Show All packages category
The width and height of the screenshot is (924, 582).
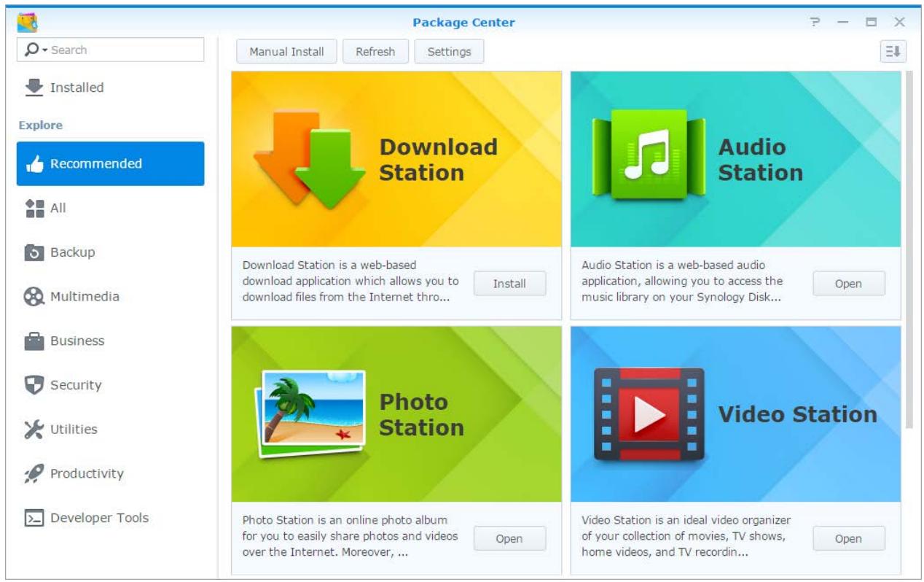point(111,209)
